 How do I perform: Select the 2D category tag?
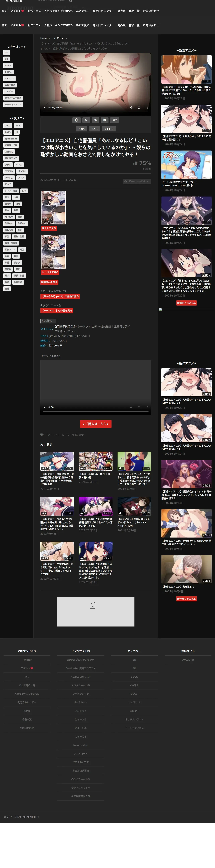point(6,53)
